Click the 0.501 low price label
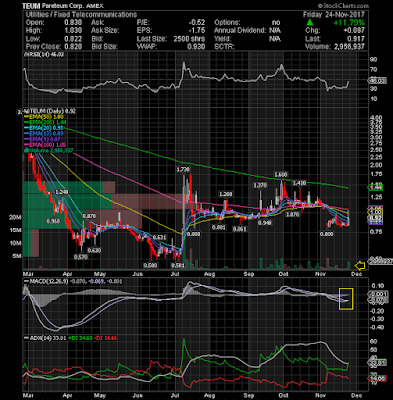Screen dimensions: 393x400 click(x=177, y=265)
